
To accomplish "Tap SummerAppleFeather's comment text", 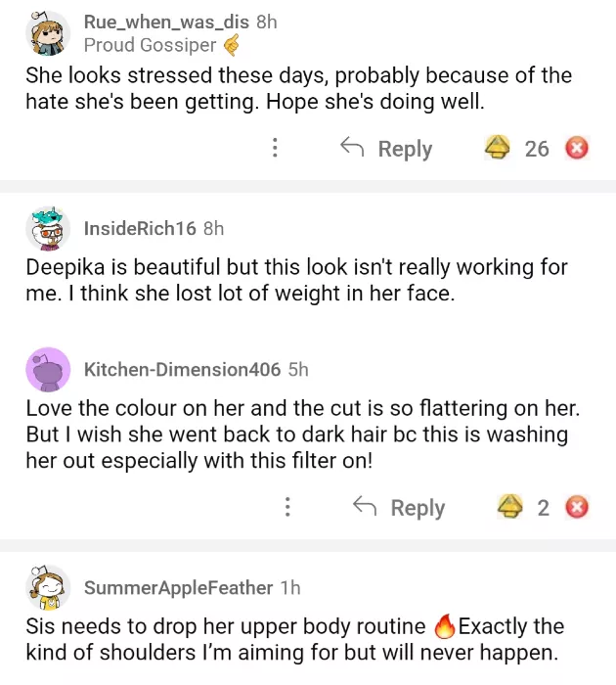I will (x=294, y=639).
